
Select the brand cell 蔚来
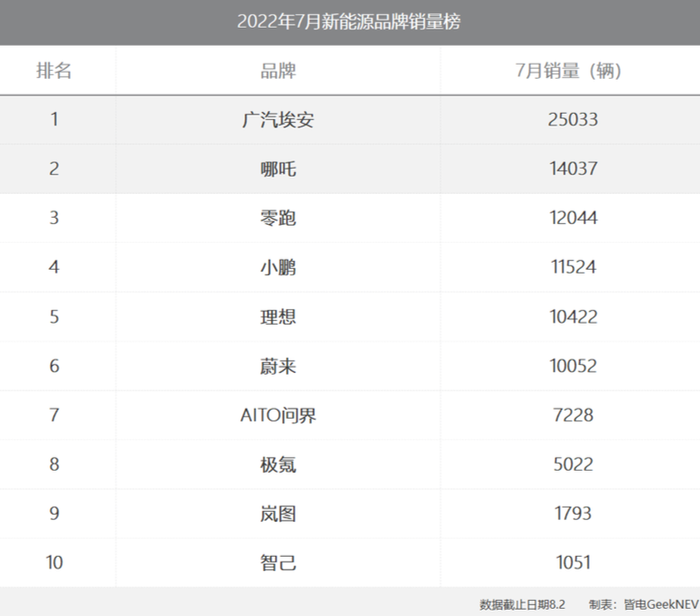click(278, 366)
